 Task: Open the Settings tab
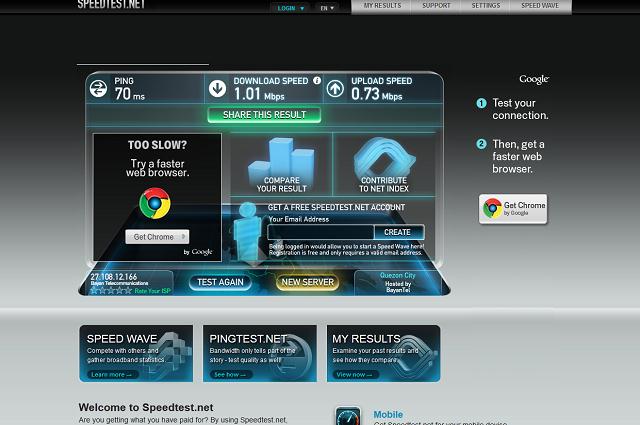[486, 6]
